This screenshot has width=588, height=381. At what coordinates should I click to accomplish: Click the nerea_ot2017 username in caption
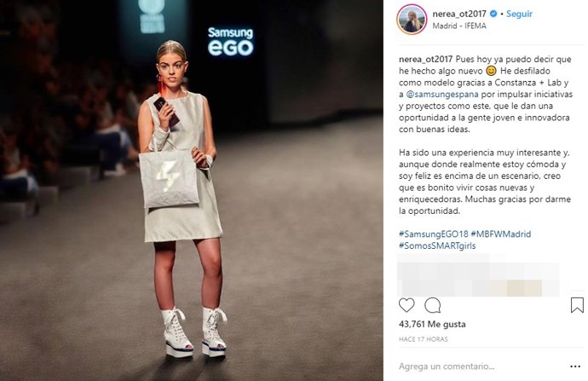[x=425, y=60]
